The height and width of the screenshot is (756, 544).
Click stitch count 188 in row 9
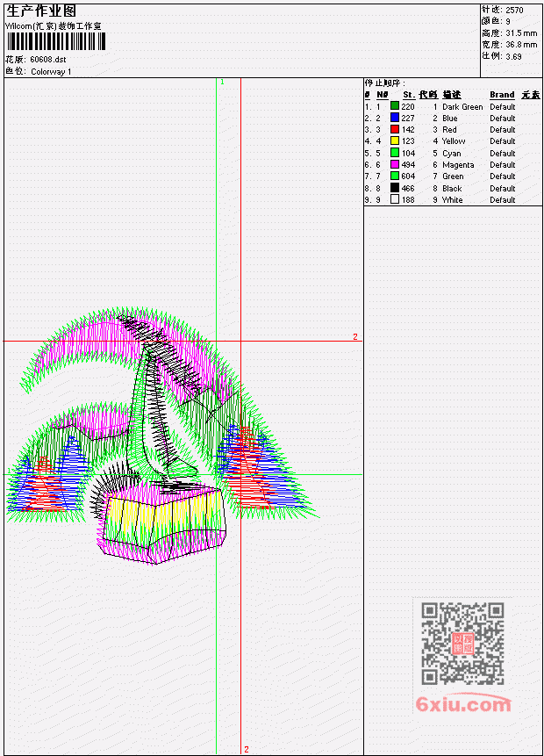(x=408, y=200)
